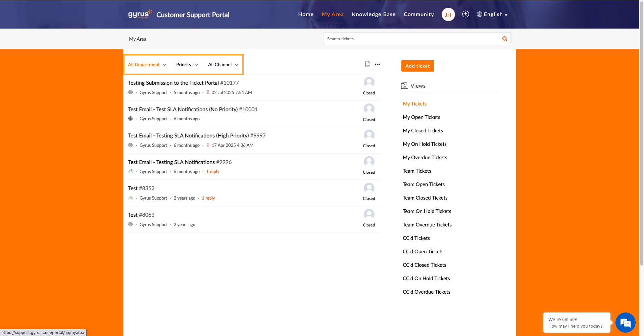Open the Priority filter dropdown
This screenshot has height=336, width=644.
pyautogui.click(x=187, y=65)
